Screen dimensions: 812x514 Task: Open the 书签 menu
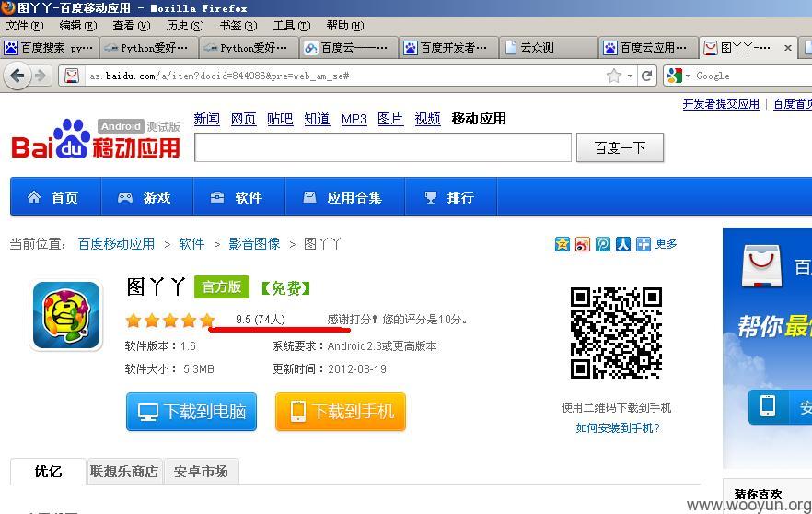point(238,26)
